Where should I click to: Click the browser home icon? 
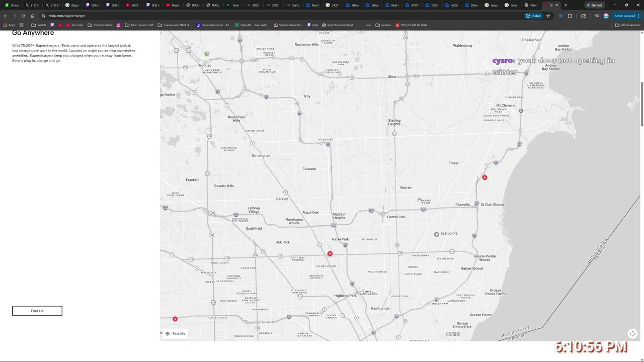[x=33, y=16]
